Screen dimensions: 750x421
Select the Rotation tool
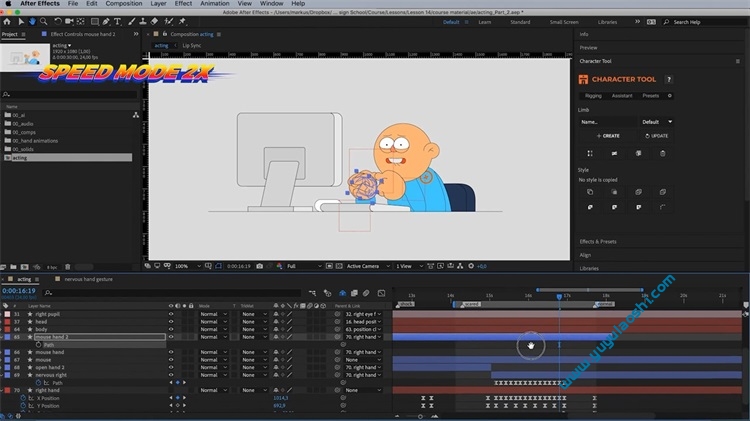pyautogui.click(x=58, y=22)
